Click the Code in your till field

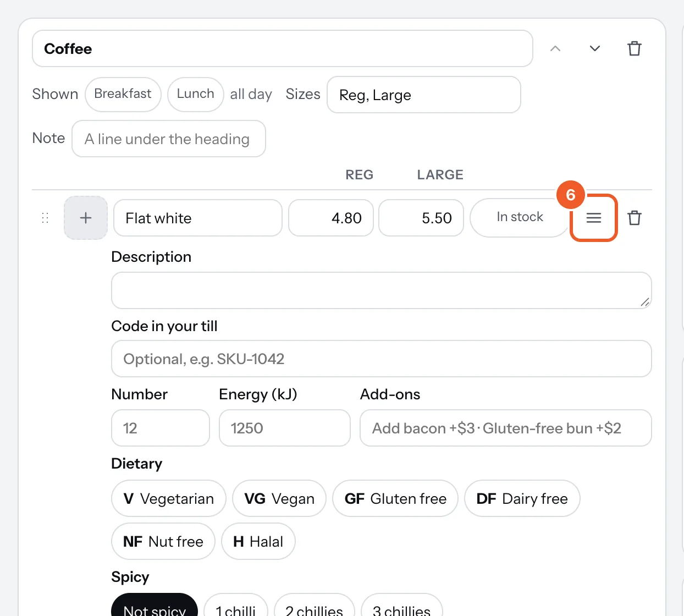coord(382,359)
